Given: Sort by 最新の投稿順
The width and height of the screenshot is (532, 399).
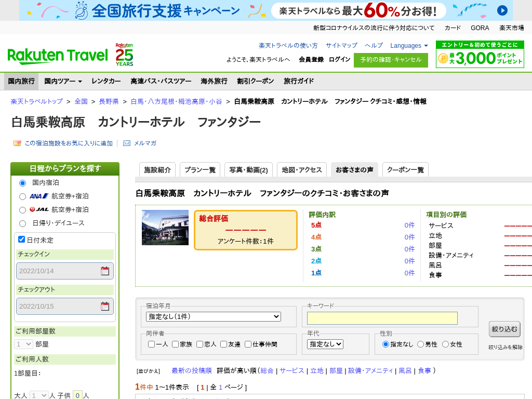Looking at the screenshot, I should 191,371.
